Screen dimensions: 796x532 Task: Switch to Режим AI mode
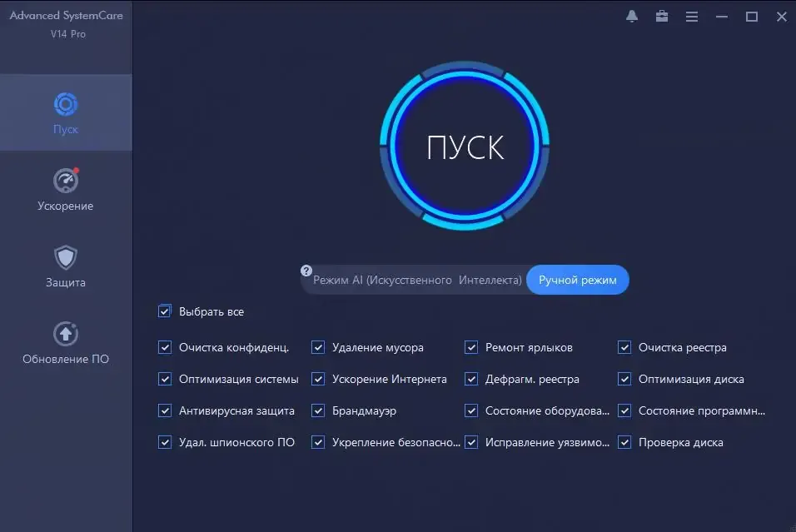pos(417,280)
